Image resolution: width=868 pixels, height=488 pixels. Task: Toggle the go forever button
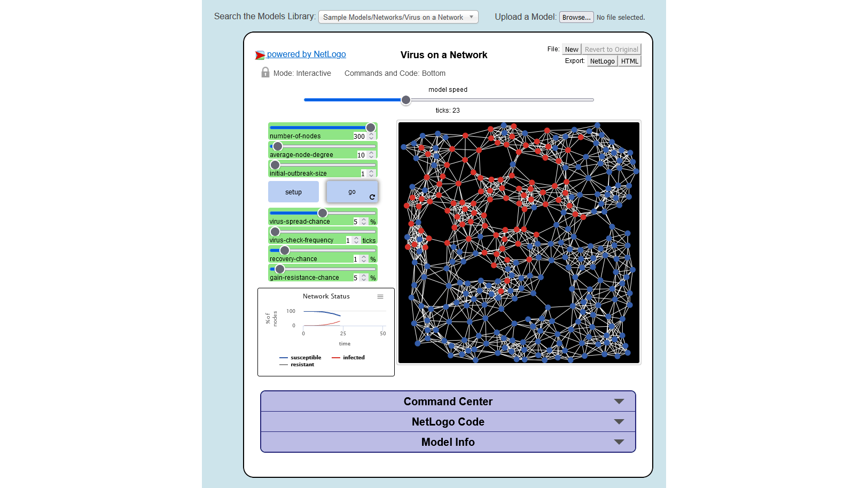tap(352, 192)
